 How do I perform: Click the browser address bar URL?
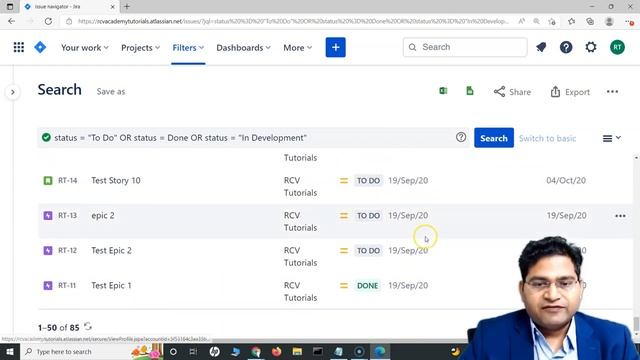[292, 21]
